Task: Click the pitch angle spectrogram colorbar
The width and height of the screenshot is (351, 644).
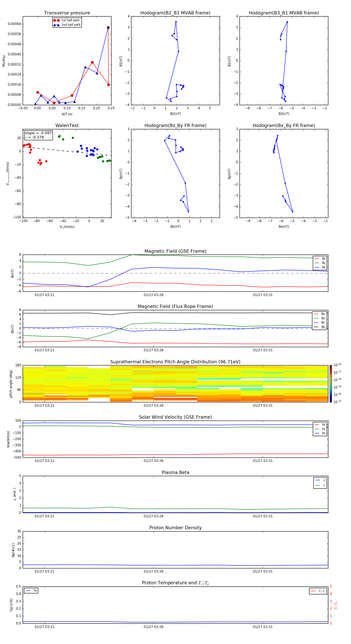Action: coord(331,383)
